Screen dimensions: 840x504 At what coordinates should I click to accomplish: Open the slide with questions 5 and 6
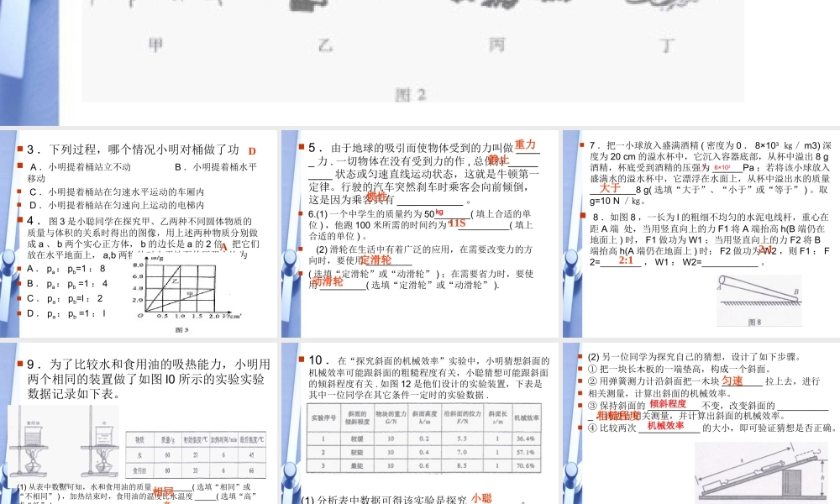420,234
